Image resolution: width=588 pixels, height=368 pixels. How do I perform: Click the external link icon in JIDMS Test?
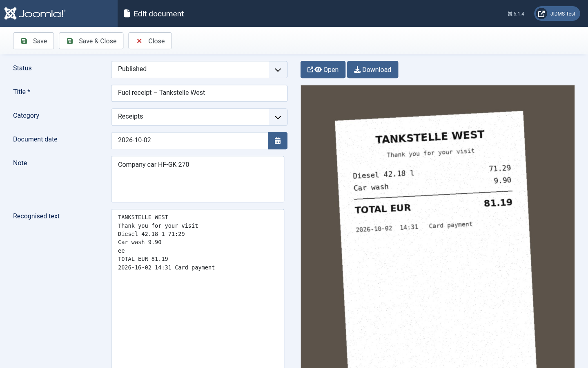pos(541,14)
